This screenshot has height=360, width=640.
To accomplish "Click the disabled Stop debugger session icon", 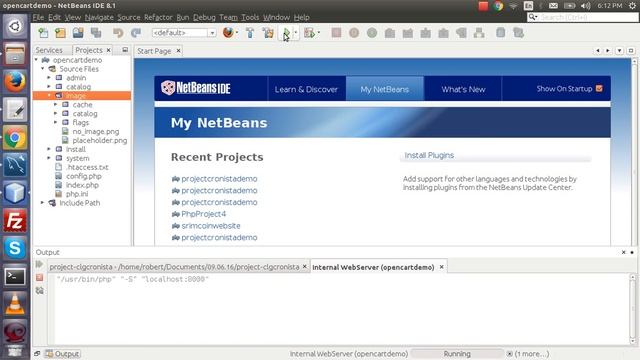I will point(336,33).
